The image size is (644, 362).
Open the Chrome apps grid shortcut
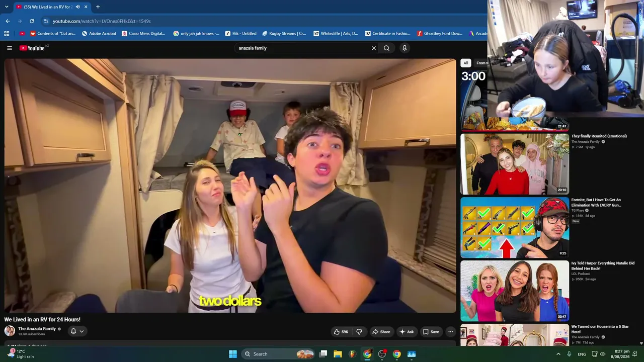click(7, 34)
